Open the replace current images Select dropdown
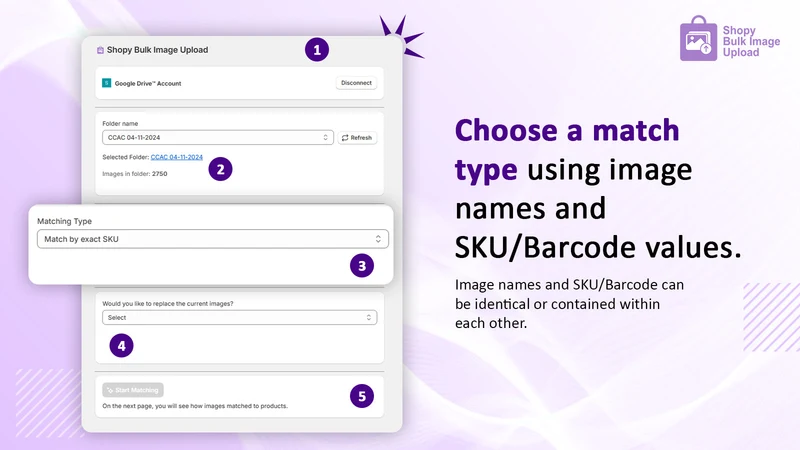 [239, 317]
